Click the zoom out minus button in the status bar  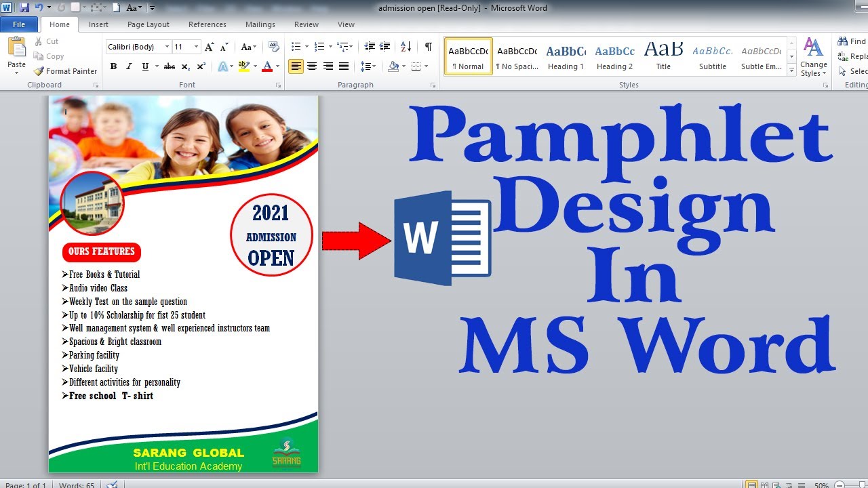click(x=838, y=485)
